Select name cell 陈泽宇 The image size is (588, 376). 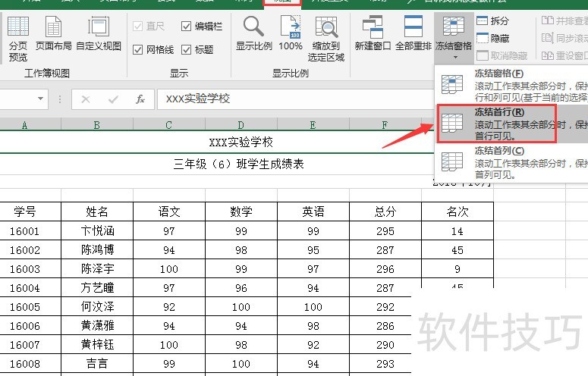pyautogui.click(x=97, y=269)
